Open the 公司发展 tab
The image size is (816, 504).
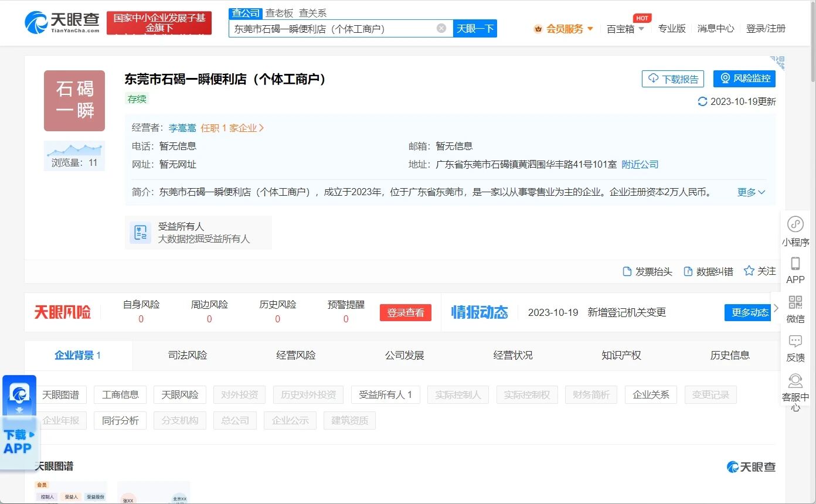tap(404, 355)
